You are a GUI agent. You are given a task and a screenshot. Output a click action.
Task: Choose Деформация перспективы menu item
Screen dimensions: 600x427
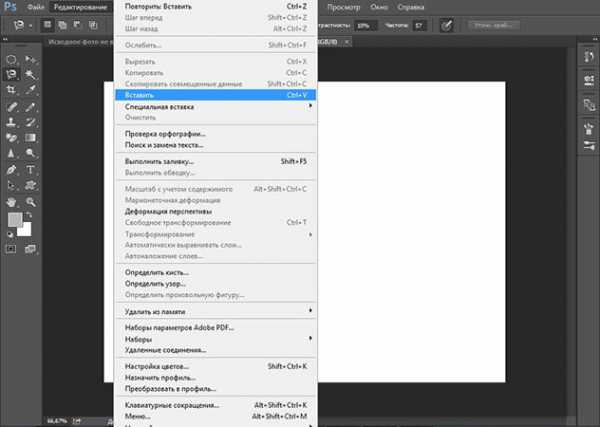click(x=216, y=211)
